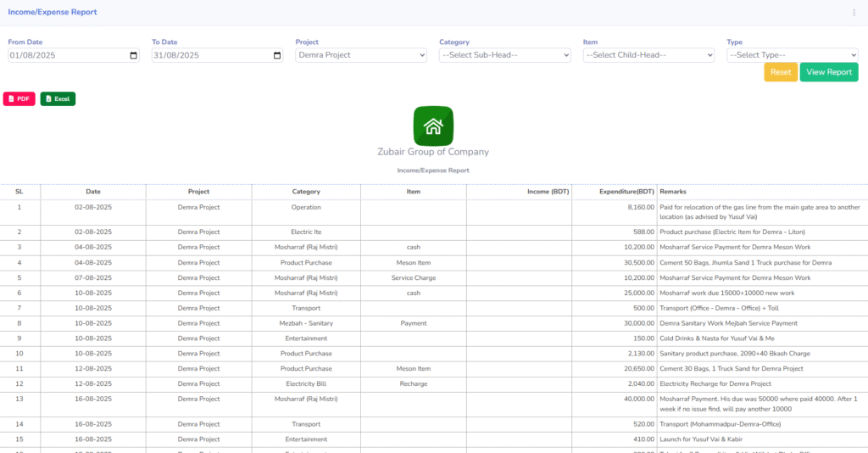Click the Income/Expense Report page title
This screenshot has height=453, width=868.
53,12
